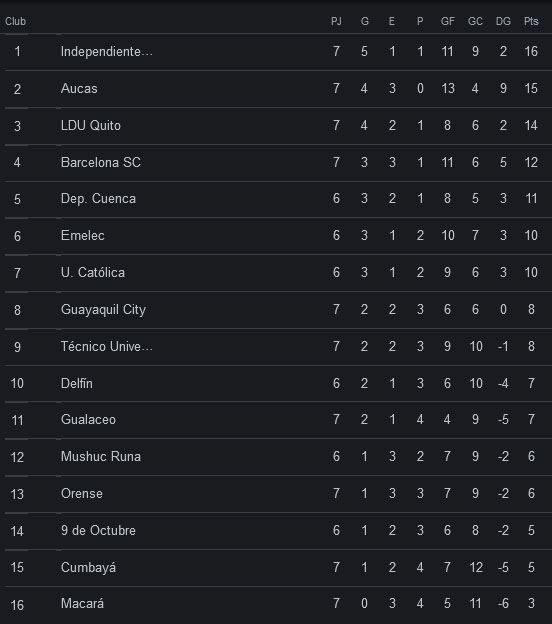Select the DG column header
This screenshot has height=624, width=552.
pos(503,21)
